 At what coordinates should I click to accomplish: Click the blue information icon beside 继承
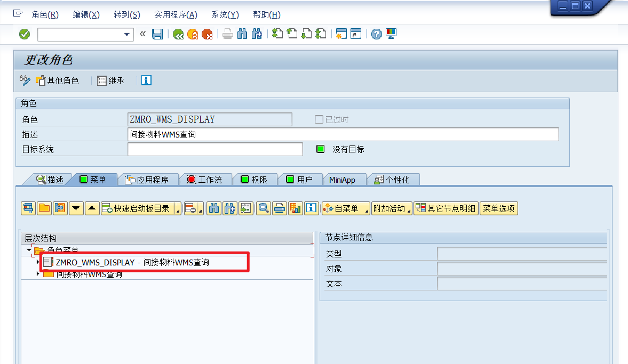(x=146, y=80)
